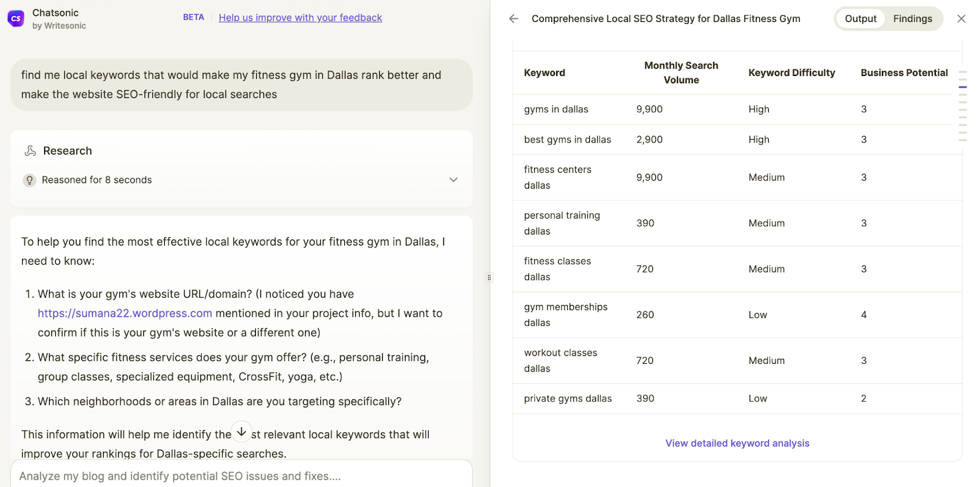The height and width of the screenshot is (487, 980).
Task: Switch to the Findings tab
Action: point(912,19)
